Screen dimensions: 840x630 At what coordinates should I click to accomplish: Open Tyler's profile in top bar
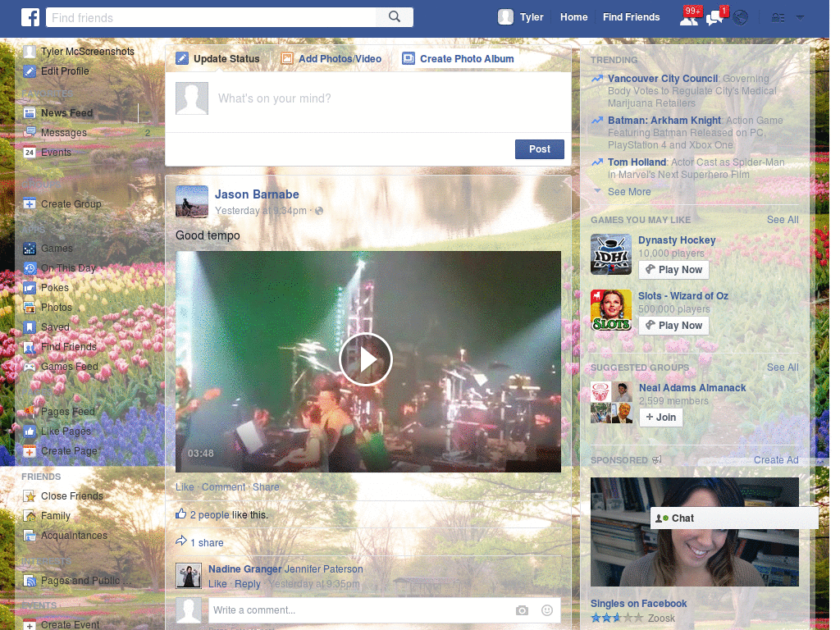coord(521,17)
